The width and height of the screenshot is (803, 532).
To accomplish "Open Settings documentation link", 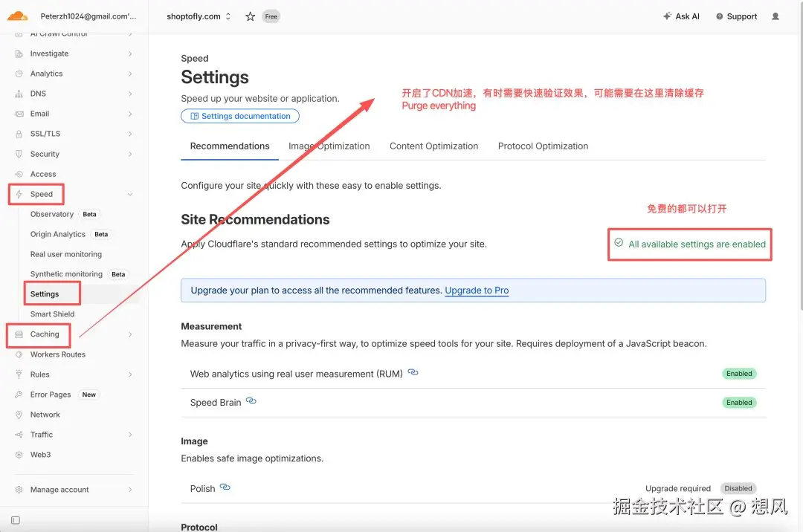I will [x=240, y=116].
